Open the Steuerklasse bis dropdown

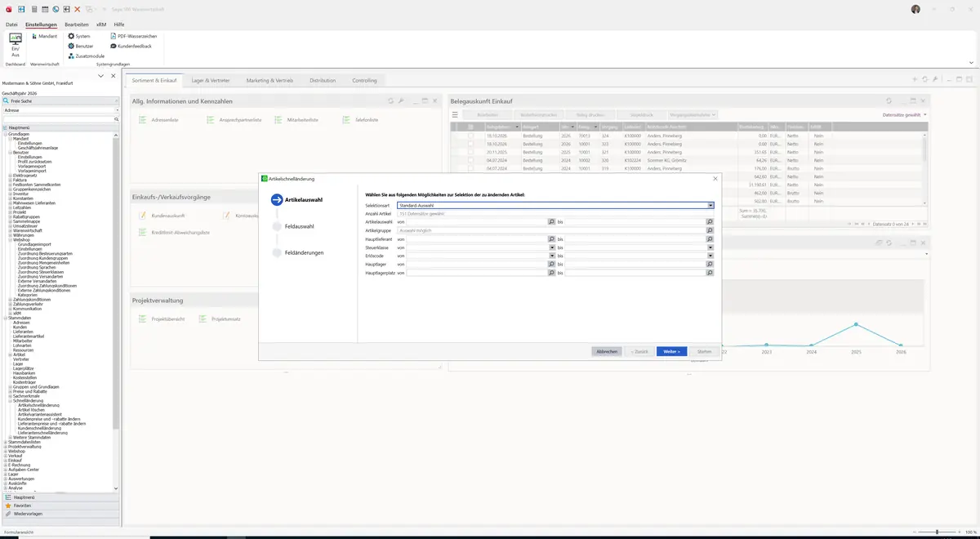tap(710, 247)
